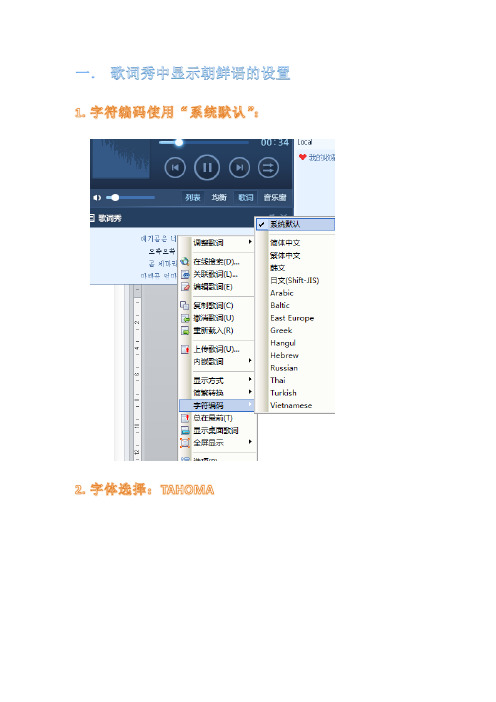Skip to the next track
The height and width of the screenshot is (702, 496).
[239, 168]
